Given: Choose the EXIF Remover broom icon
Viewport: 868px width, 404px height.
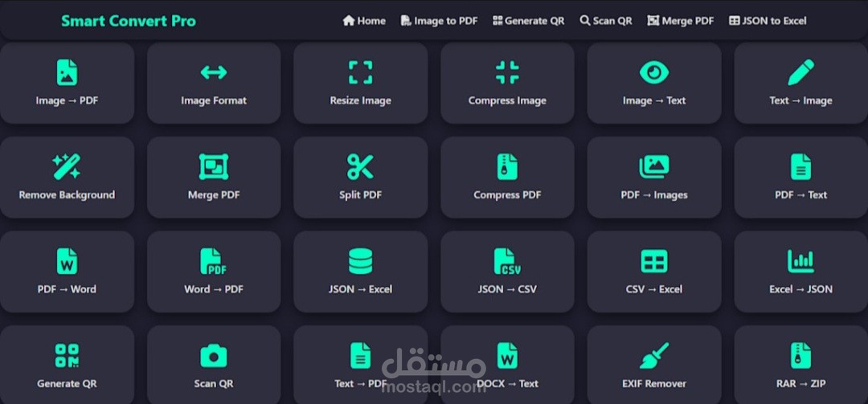Looking at the screenshot, I should pos(653,355).
